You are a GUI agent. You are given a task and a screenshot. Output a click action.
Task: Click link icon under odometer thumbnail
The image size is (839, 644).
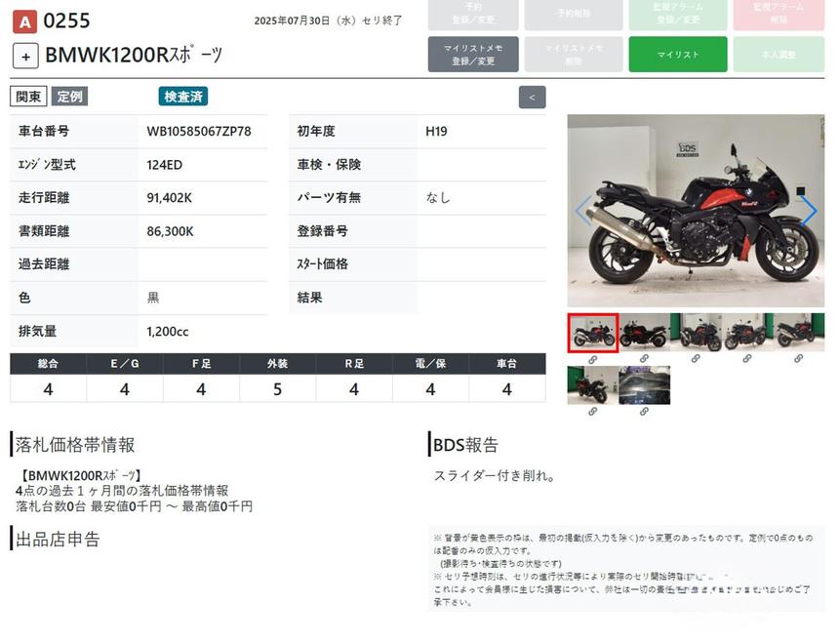pyautogui.click(x=644, y=412)
